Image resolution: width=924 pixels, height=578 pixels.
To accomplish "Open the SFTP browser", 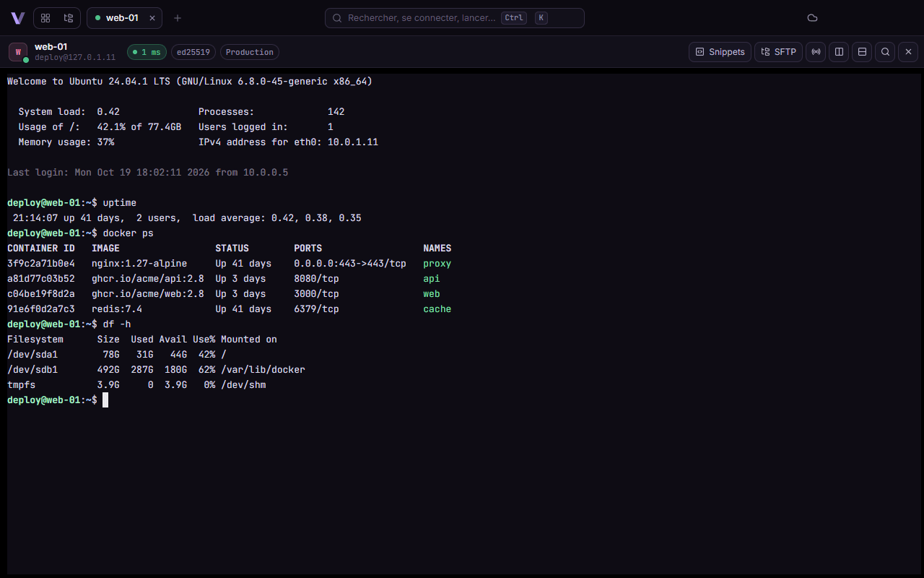I will [778, 52].
